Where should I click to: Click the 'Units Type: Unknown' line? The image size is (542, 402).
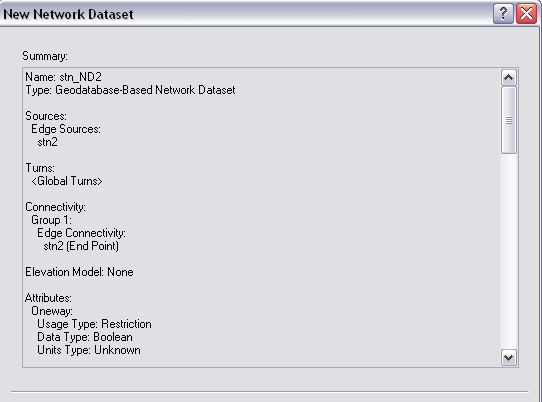click(89, 350)
